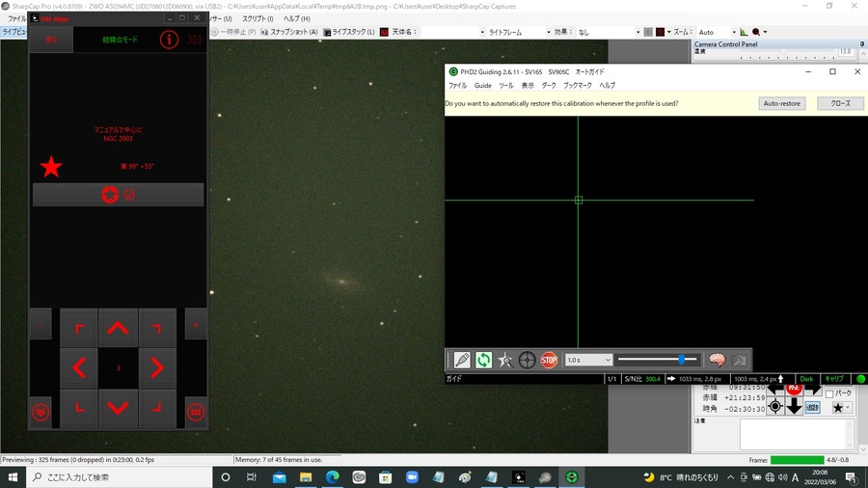Viewport: 868px width, 488px height.
Task: Click SharpCap スナップショット button
Action: (x=289, y=32)
